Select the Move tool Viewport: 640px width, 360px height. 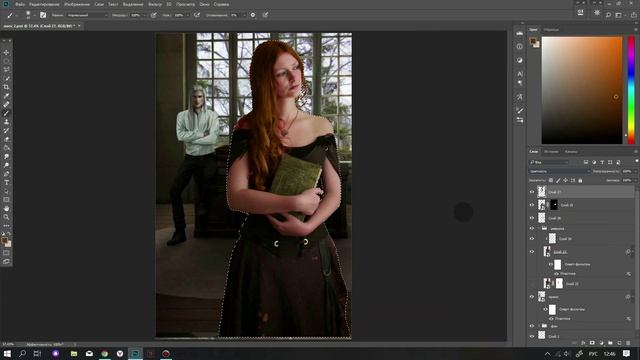6,53
